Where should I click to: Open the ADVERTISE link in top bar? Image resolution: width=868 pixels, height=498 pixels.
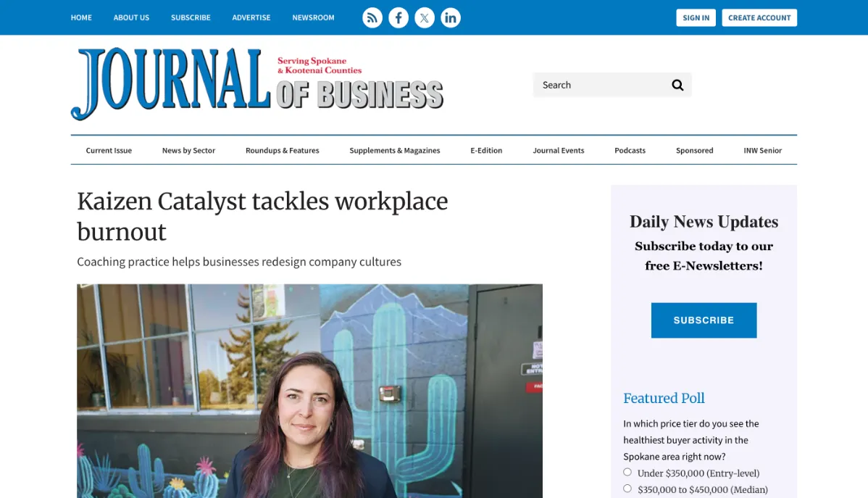pyautogui.click(x=251, y=17)
